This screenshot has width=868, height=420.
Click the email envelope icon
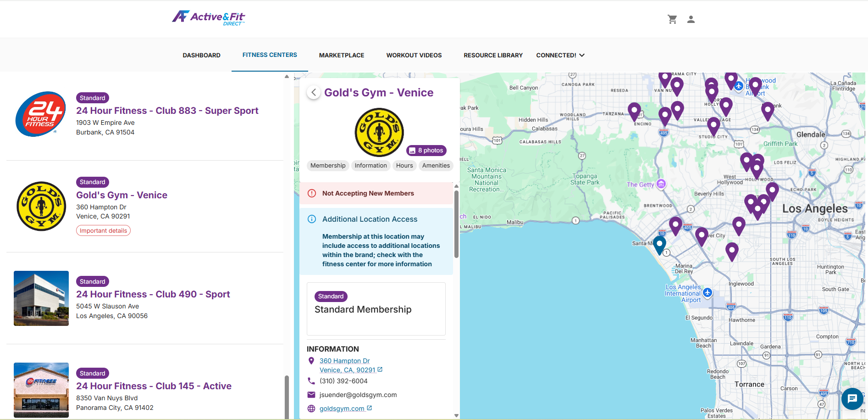click(311, 395)
